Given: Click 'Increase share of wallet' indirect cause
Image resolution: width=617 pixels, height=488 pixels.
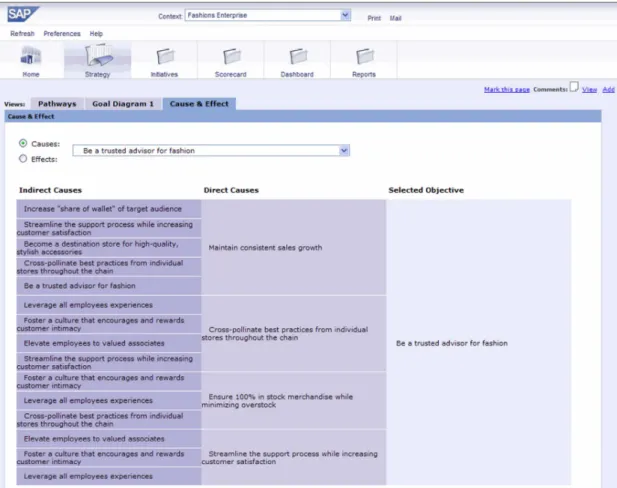Looking at the screenshot, I should (x=109, y=209).
